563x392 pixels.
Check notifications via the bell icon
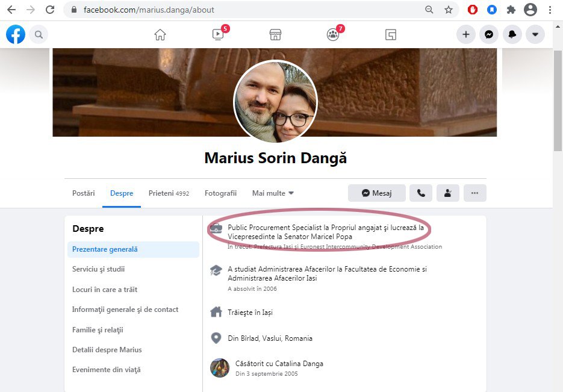(x=512, y=34)
